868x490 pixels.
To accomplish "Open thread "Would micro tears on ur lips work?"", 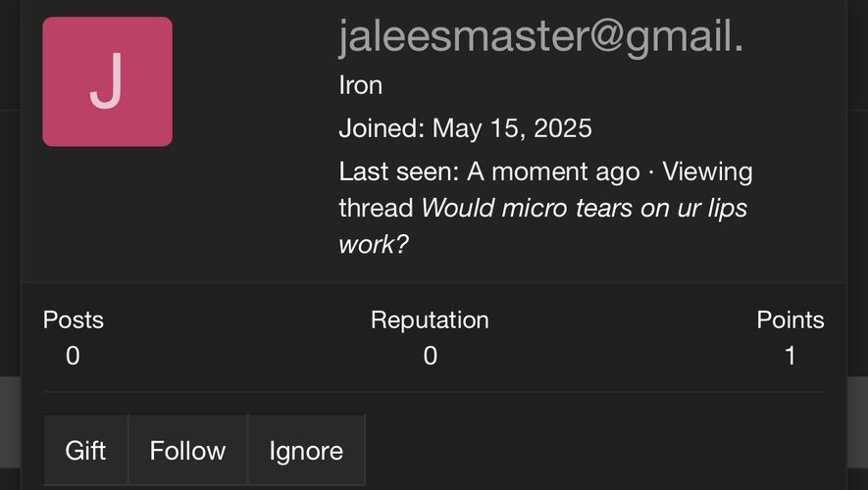I will point(584,208).
